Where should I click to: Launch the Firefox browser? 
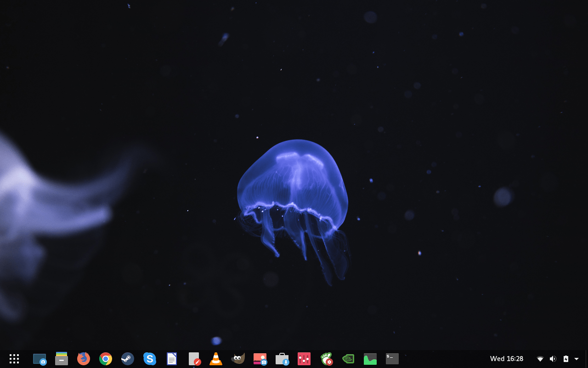pos(84,359)
